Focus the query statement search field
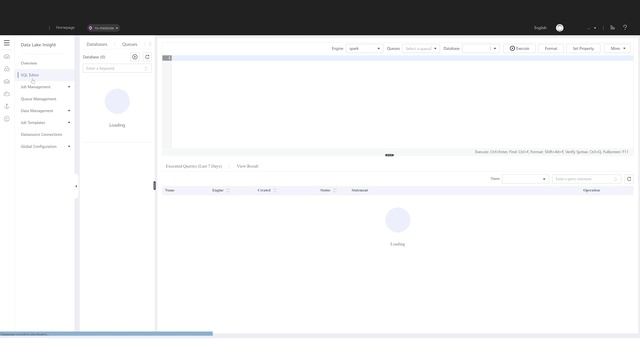 587,179
